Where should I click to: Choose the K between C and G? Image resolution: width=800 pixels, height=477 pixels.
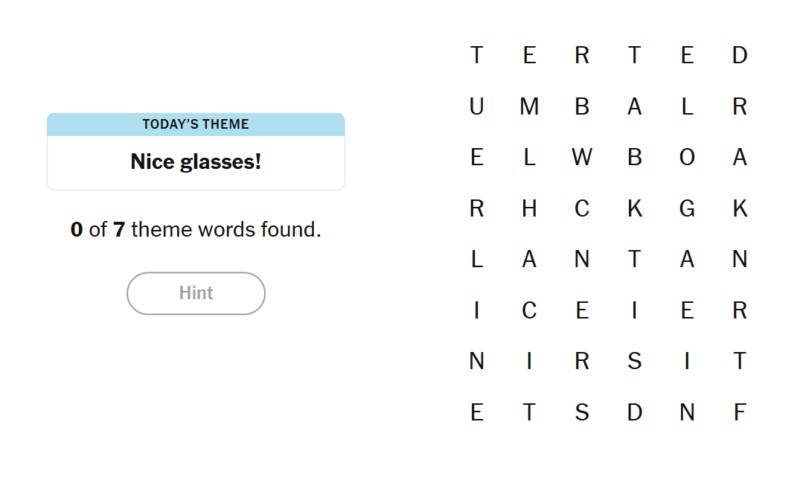(x=634, y=208)
